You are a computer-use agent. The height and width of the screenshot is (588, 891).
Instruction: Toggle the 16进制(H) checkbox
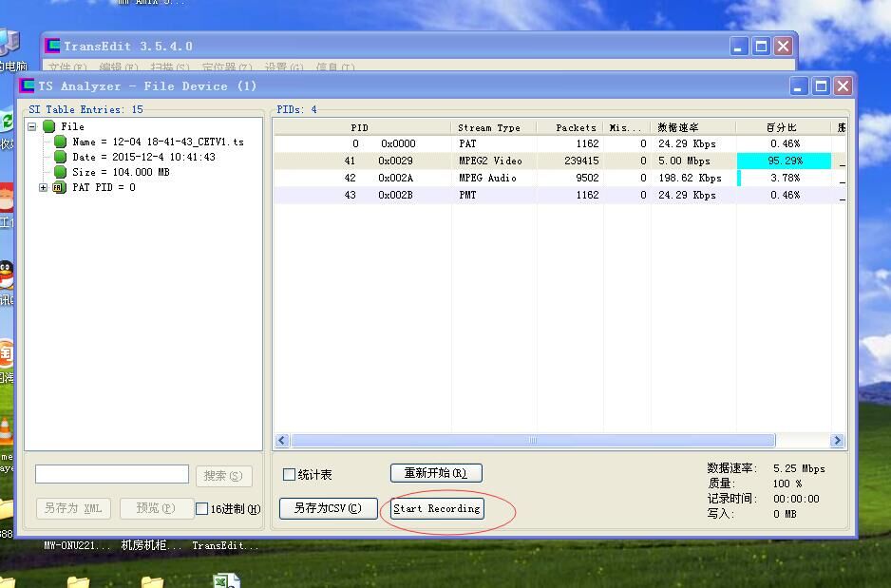pyautogui.click(x=201, y=508)
